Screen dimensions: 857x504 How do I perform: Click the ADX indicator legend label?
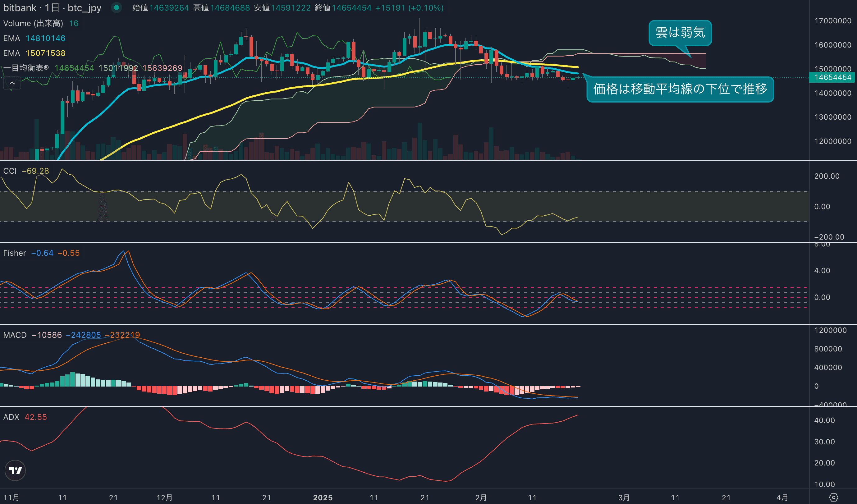[11, 417]
